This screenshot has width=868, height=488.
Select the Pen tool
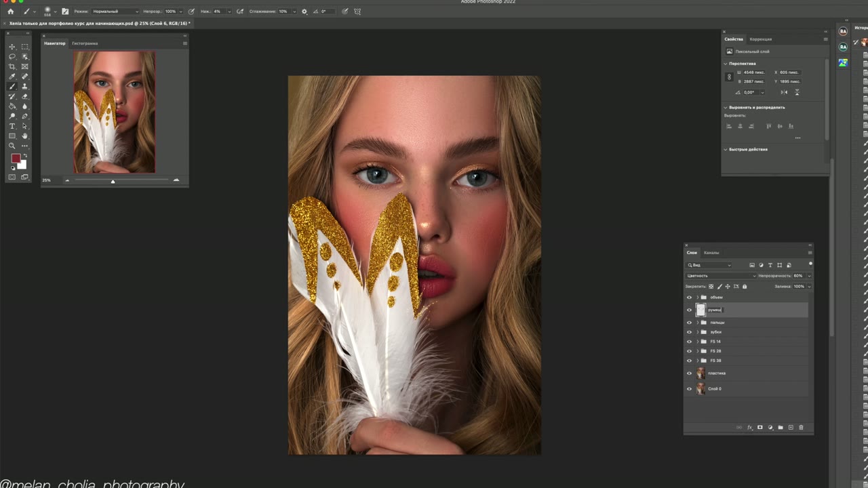tap(25, 117)
